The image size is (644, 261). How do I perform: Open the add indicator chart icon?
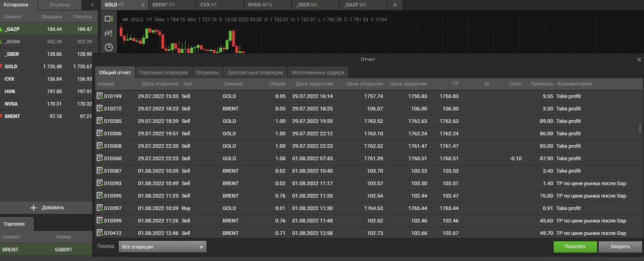click(108, 33)
